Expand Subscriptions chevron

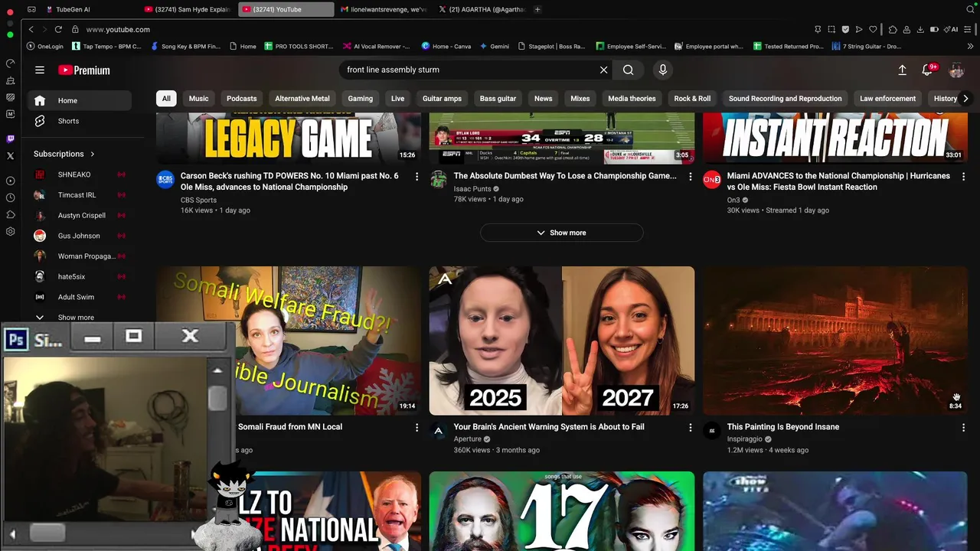(x=93, y=154)
